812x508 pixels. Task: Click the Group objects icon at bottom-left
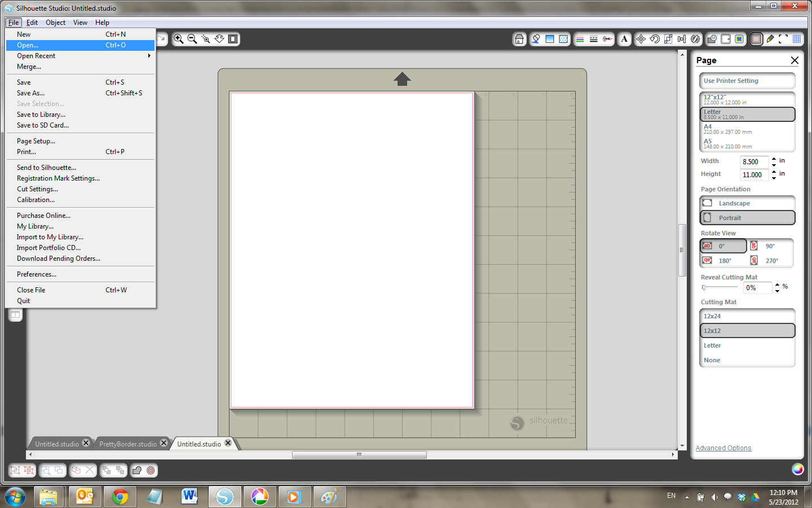(15, 470)
